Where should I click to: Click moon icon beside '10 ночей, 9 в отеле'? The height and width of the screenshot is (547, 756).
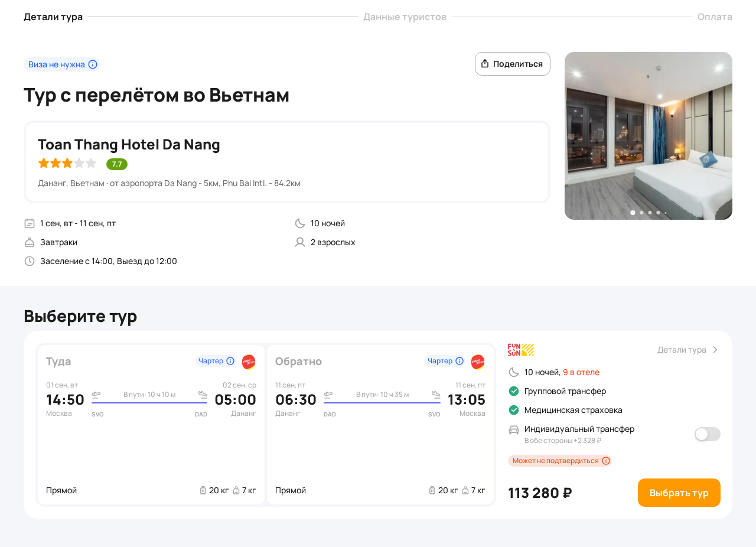tap(514, 372)
